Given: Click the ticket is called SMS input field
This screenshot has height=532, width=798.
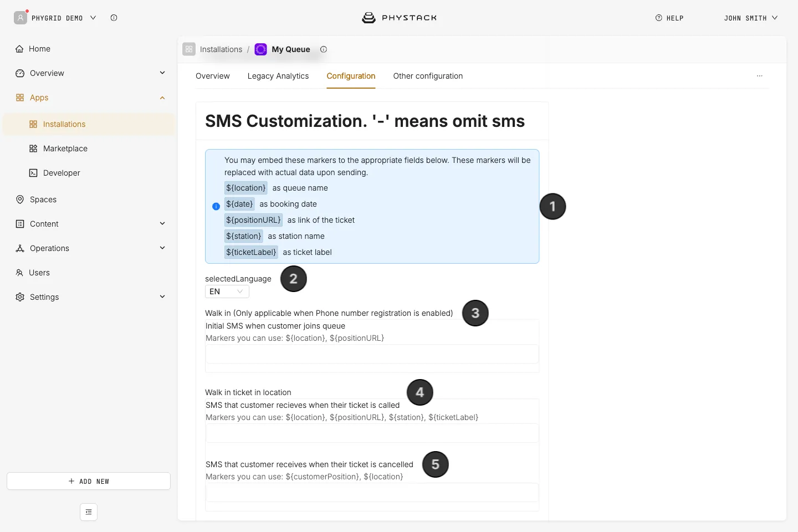Looking at the screenshot, I should click(x=372, y=433).
